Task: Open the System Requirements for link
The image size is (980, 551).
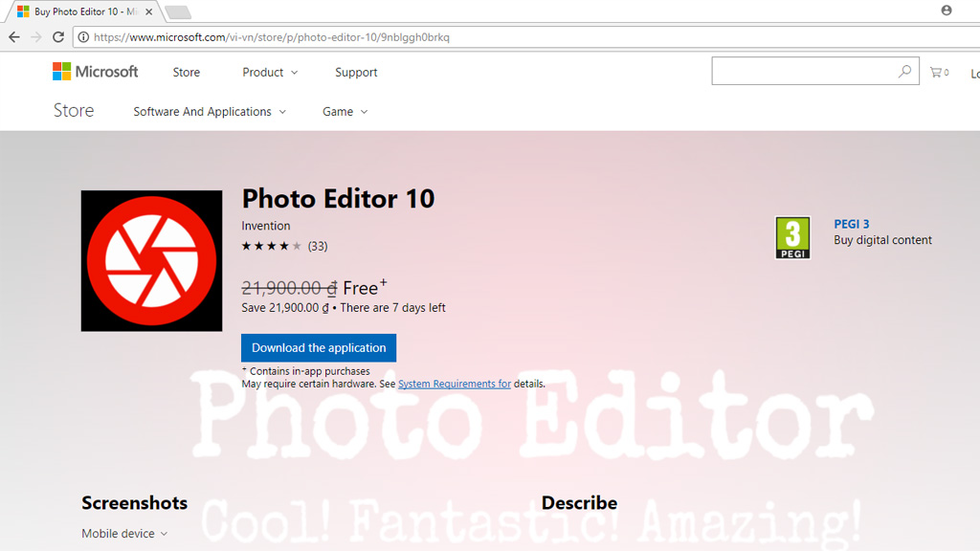Action: [x=455, y=385]
